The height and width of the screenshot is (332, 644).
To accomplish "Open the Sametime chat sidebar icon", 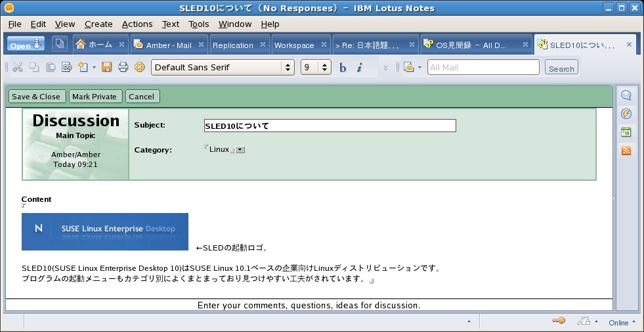I will point(626,95).
